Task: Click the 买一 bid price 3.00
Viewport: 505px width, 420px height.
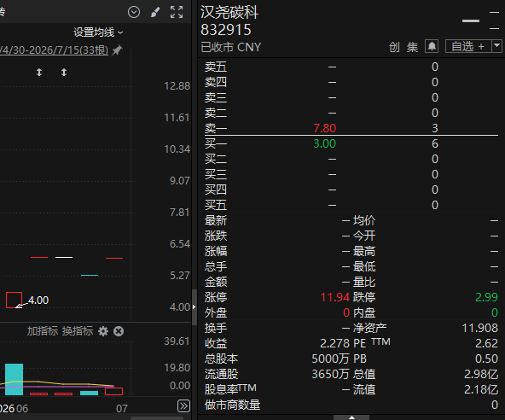Action: (325, 143)
